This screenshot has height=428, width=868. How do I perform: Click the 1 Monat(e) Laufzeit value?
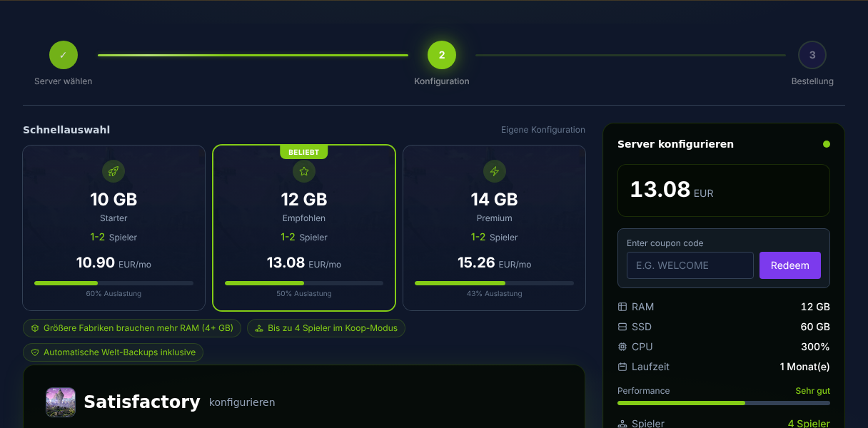(805, 367)
